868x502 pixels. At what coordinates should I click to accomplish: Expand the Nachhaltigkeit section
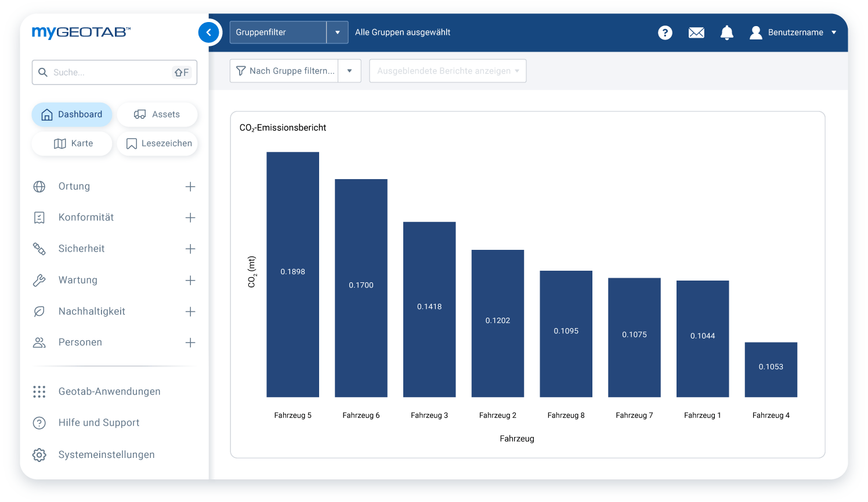190,311
